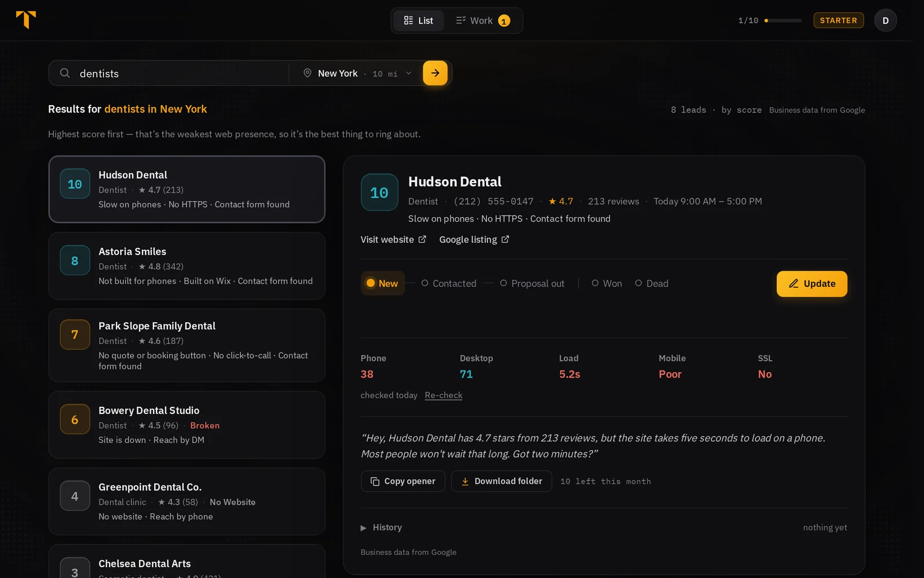Click the 8 leads count
Viewport: 924px width, 578px height.
point(688,110)
